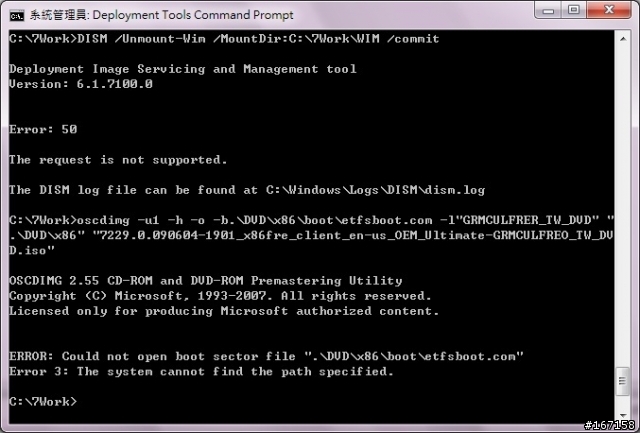Click the "Error: 50" output line
The height and width of the screenshot is (433, 640).
(x=43, y=129)
